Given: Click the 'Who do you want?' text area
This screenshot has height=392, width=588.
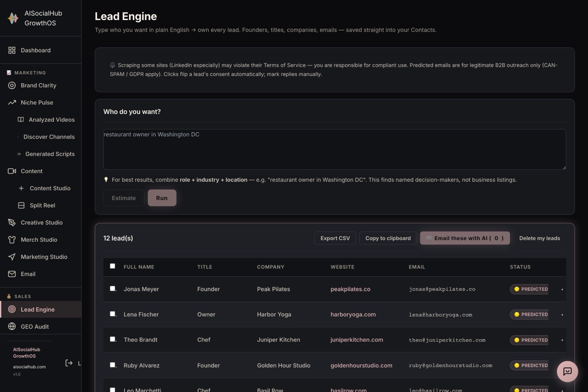Looking at the screenshot, I should tap(335, 149).
